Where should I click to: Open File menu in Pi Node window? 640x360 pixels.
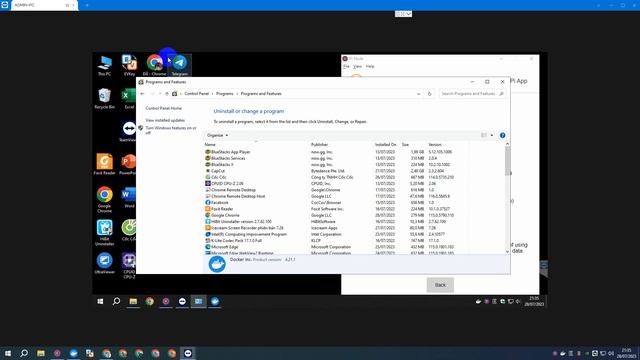tap(346, 66)
